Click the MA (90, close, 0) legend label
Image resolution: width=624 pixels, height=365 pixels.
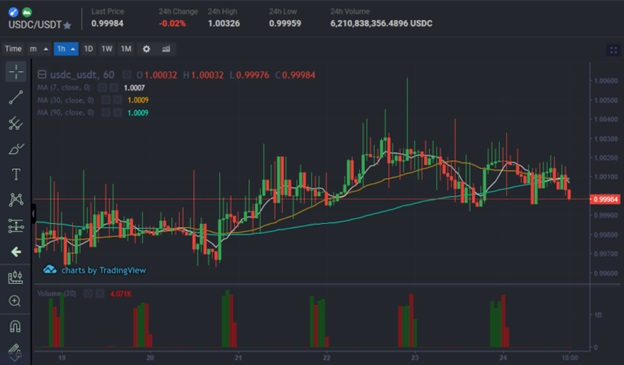tap(66, 113)
